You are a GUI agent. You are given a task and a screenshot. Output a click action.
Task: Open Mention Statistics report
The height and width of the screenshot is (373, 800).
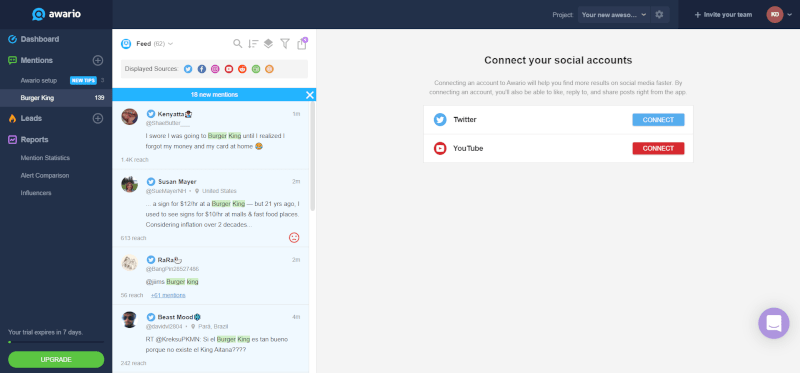coord(45,158)
